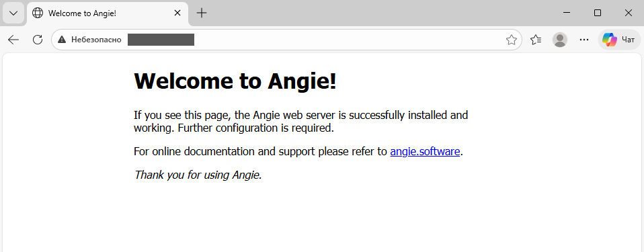
Task: Click the 'For online documentation and support' text
Action: coord(225,151)
